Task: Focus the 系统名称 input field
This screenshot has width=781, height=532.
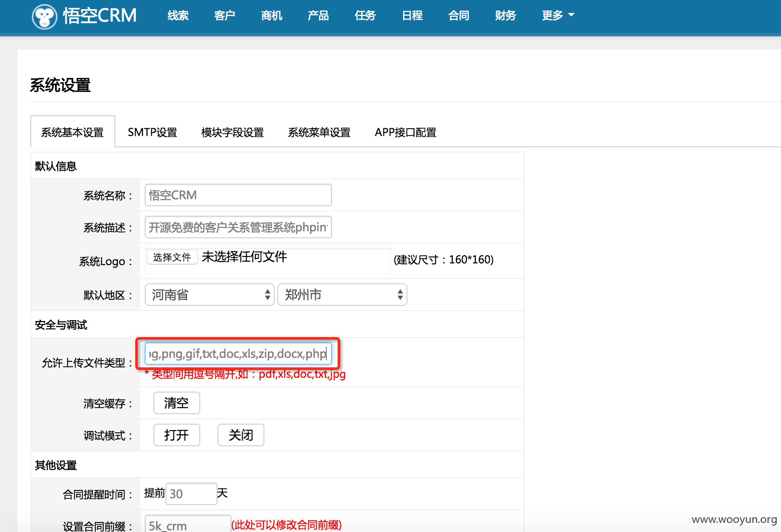Action: [x=238, y=195]
